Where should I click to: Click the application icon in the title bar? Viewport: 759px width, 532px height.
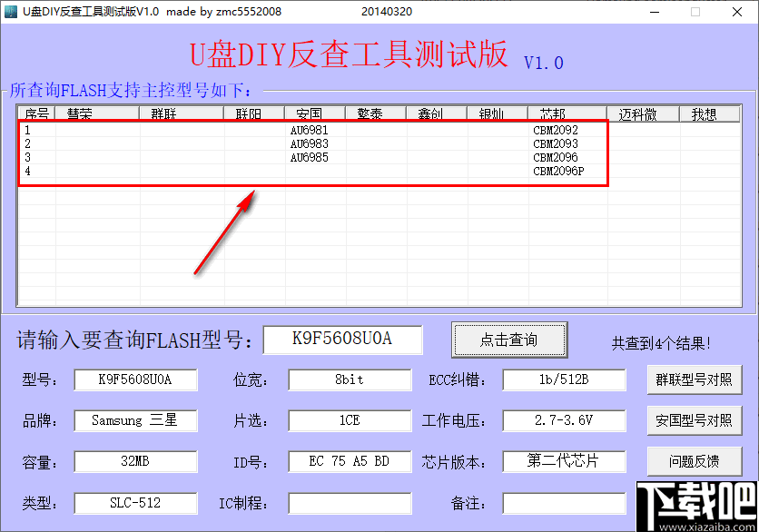tap(13, 12)
